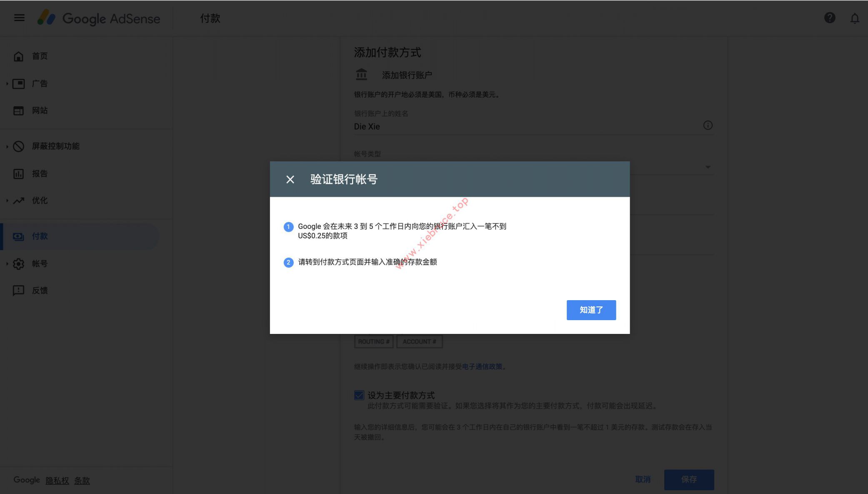Open 帐号 in the sidebar
The width and height of the screenshot is (868, 494).
40,264
